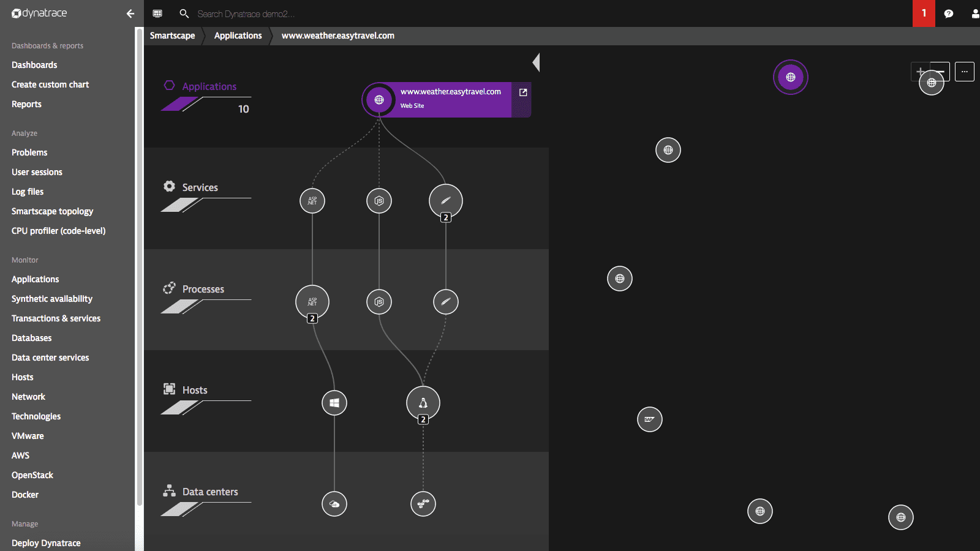Open Problems in sidebar
Viewport: 980px width, 551px height.
29,152
